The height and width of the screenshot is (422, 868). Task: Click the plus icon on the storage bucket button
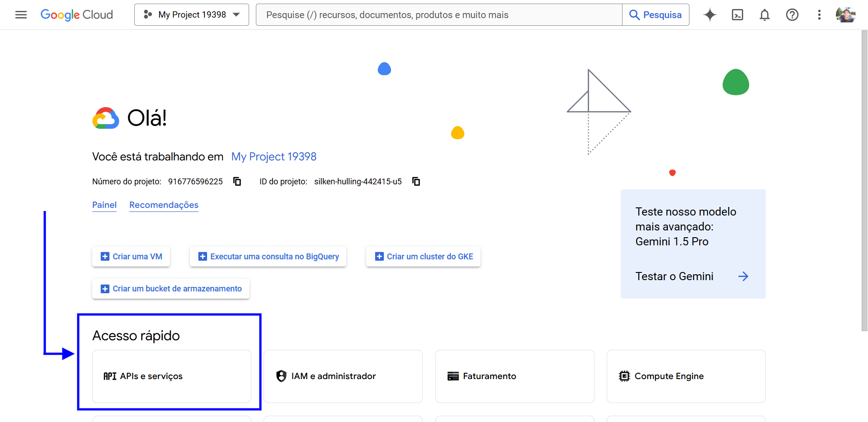(105, 289)
